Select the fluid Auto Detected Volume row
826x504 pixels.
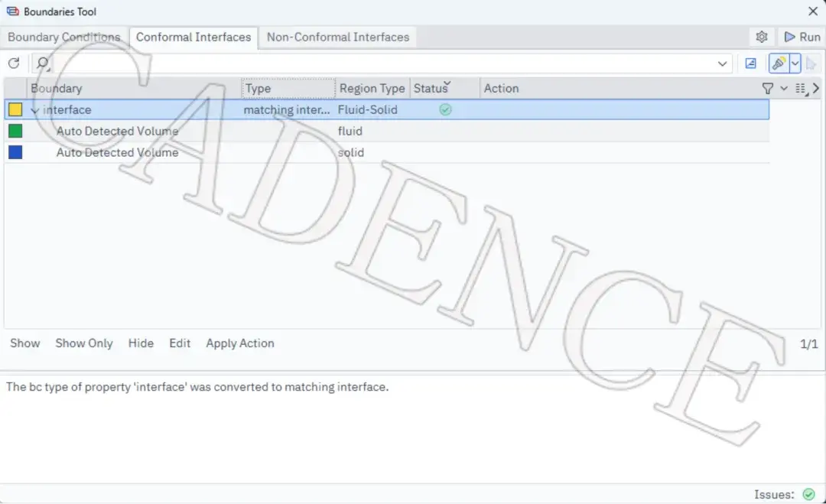tap(387, 131)
